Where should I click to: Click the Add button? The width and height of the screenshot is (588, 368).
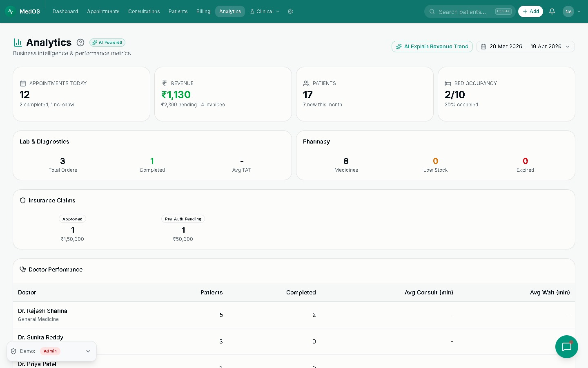click(x=530, y=11)
